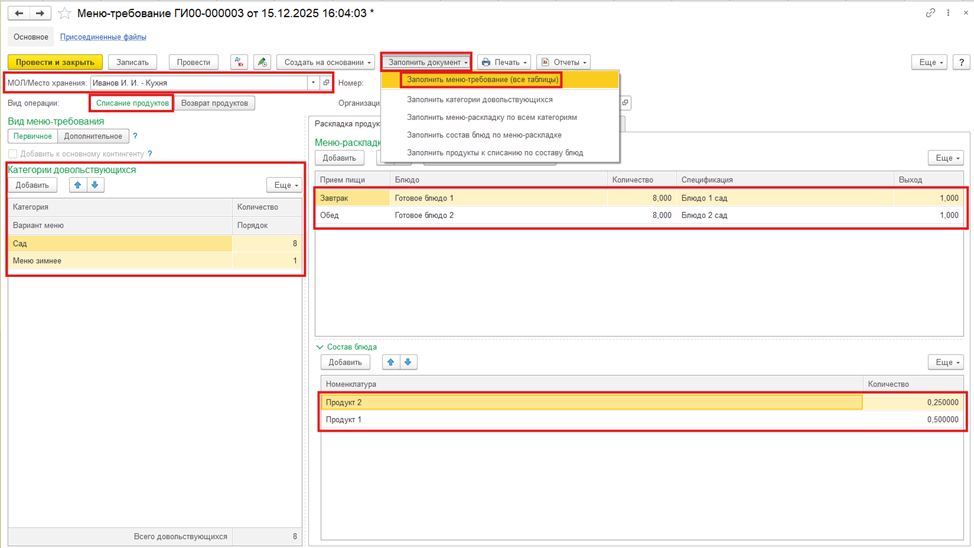Tick Добавить к основному контингенту checkbox
The height and width of the screenshot is (548, 974).
(x=12, y=153)
